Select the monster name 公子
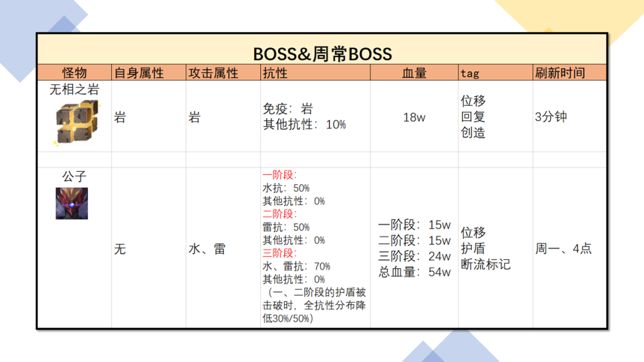This screenshot has width=644, height=362. coord(74,177)
